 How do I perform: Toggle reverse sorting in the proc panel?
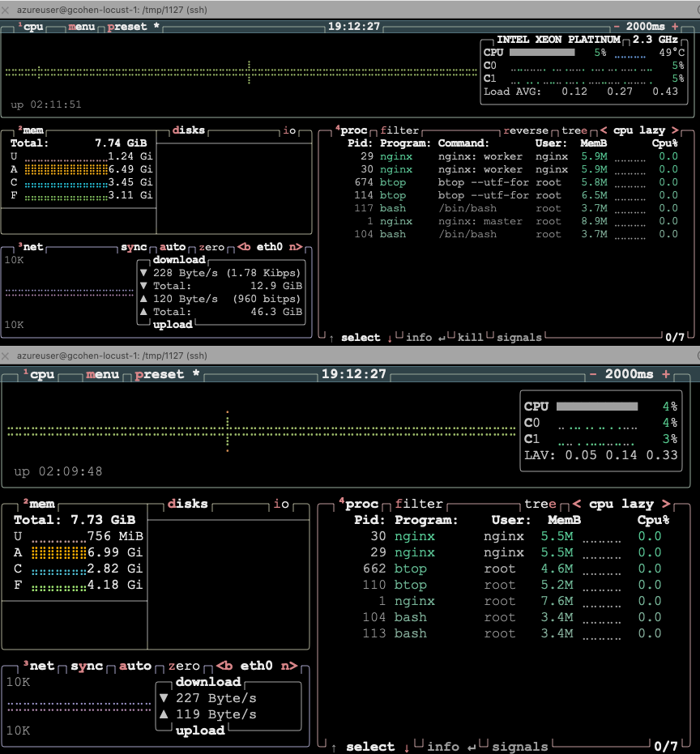click(x=526, y=130)
